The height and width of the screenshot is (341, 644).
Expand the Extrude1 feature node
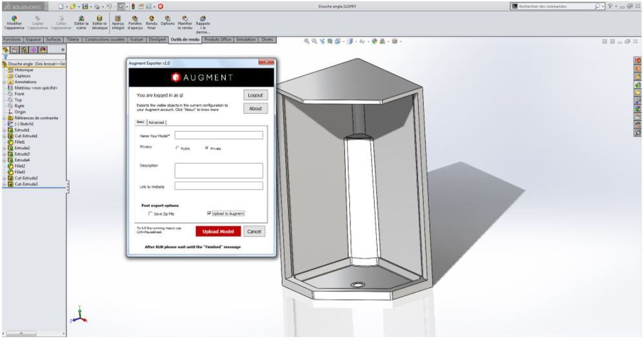click(x=5, y=130)
